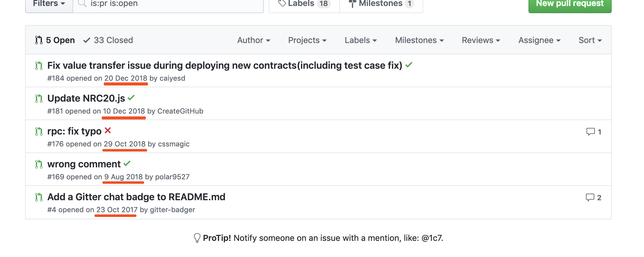The width and height of the screenshot is (644, 257).
Task: Click the comment icon on rpc: fix typo
Action: (x=590, y=131)
